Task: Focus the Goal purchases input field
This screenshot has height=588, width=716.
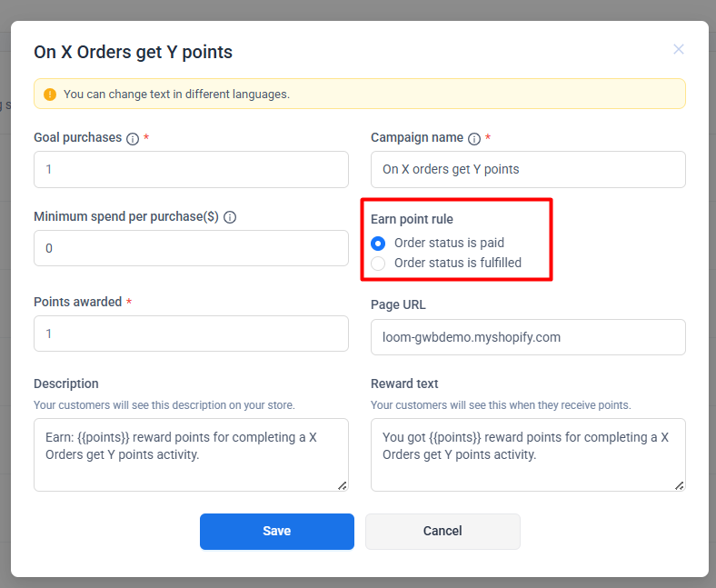Action: [191, 170]
